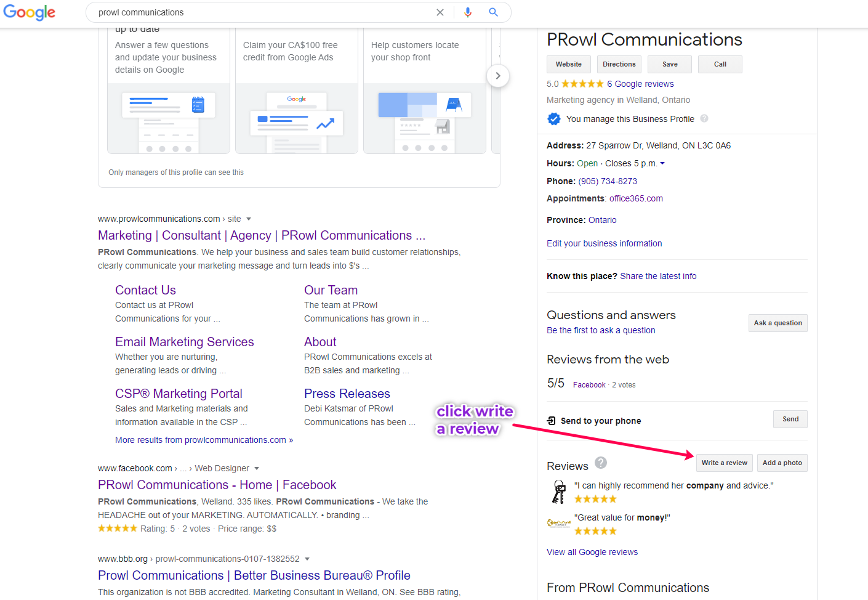Viewport: 868px width, 600px height.
Task: Click the Send to your phone icon
Action: point(551,421)
